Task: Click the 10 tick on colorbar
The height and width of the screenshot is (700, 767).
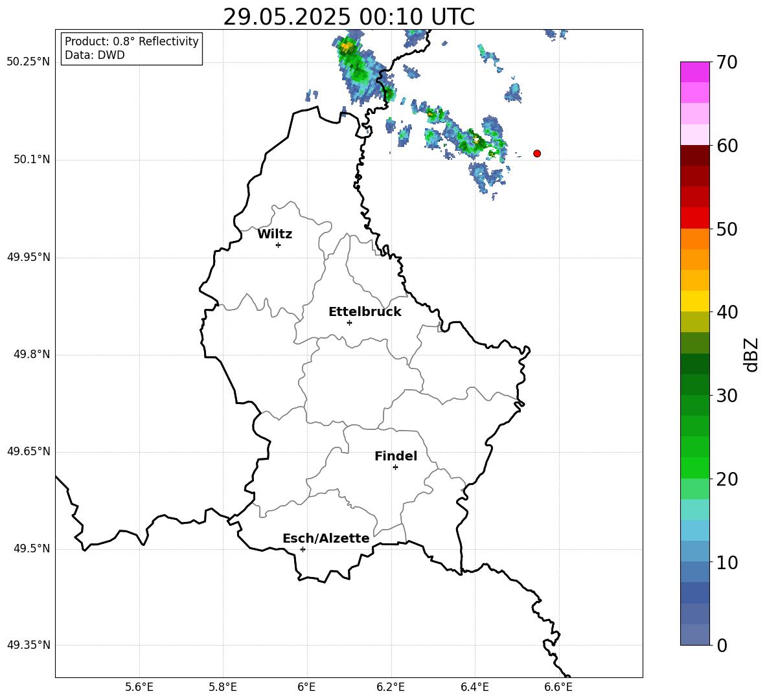Action: click(x=727, y=562)
